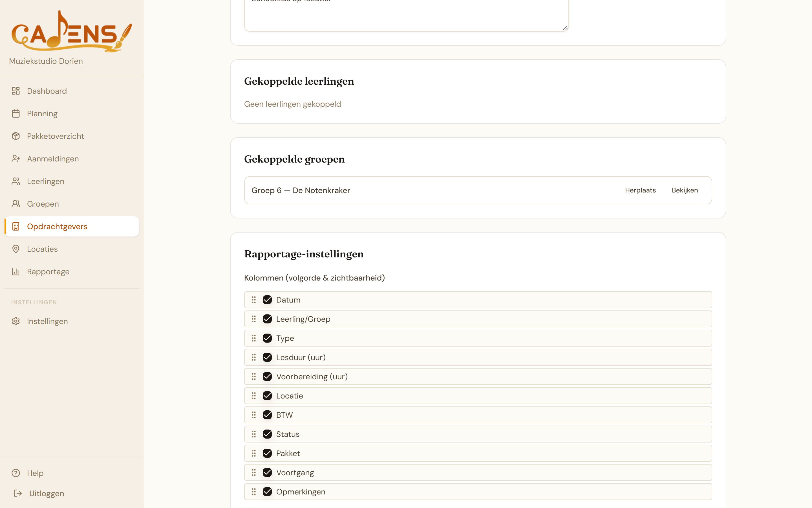Click the Dashboard grid icon
Image resolution: width=812 pixels, height=508 pixels.
click(16, 91)
